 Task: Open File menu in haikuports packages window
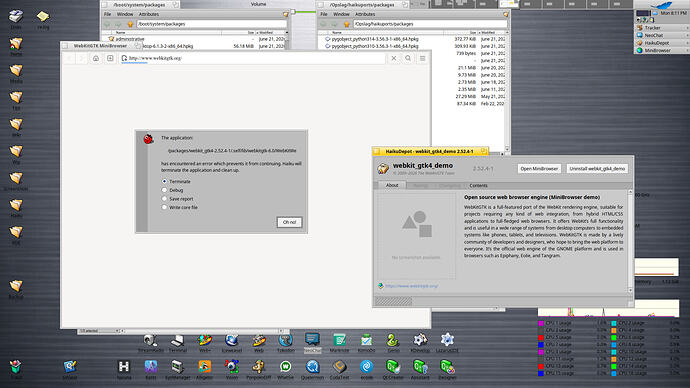tap(323, 14)
